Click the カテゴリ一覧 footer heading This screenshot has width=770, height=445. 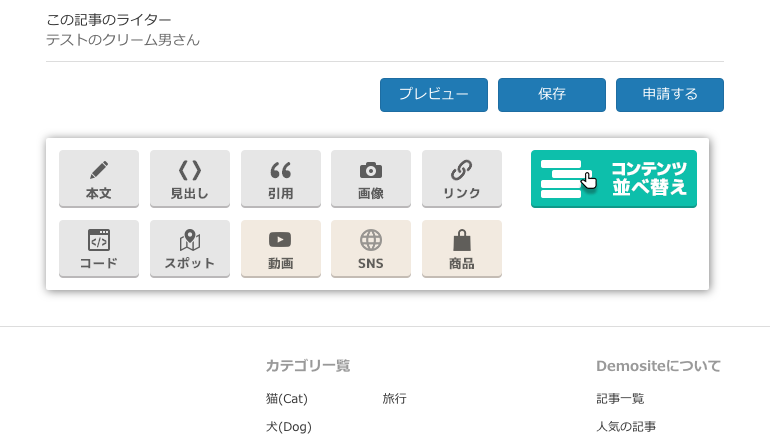tap(307, 366)
